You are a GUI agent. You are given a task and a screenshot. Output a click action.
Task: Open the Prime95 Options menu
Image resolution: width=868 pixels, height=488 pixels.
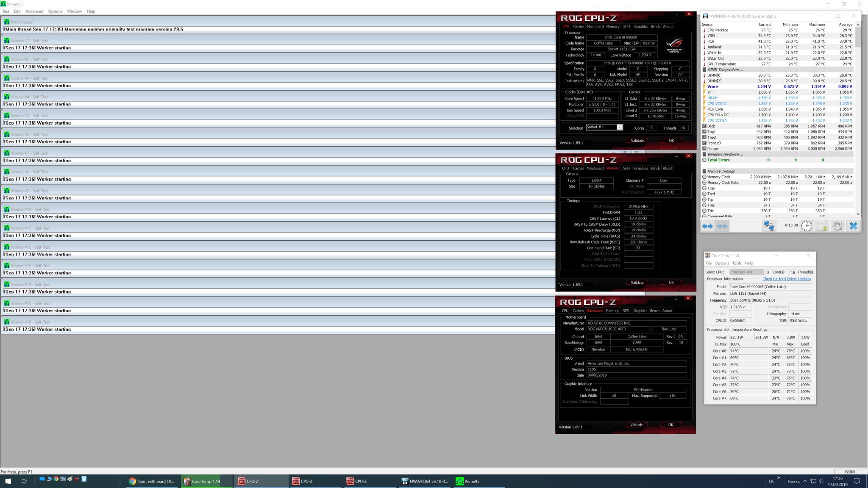click(55, 11)
